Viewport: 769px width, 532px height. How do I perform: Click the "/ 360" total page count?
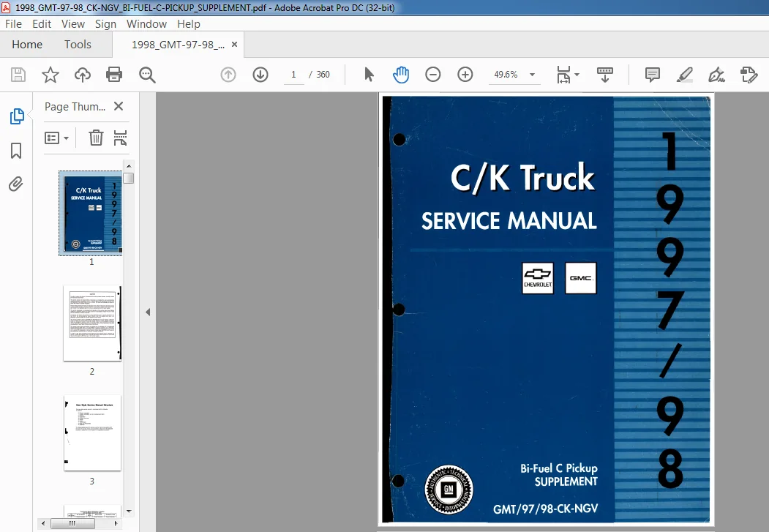coord(319,75)
